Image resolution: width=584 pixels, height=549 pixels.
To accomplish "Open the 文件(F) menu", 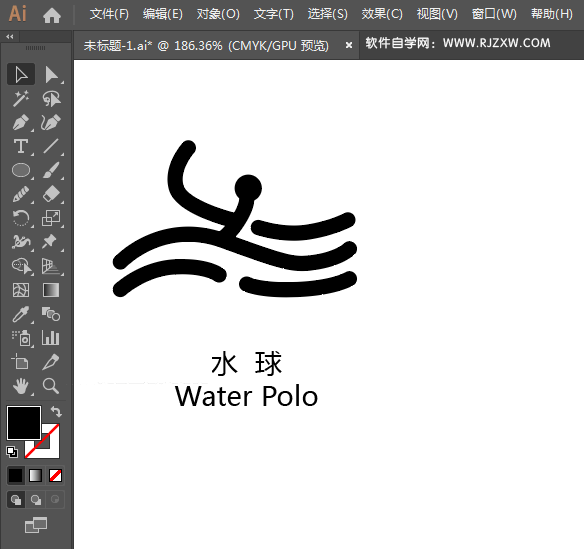I will click(x=109, y=15).
